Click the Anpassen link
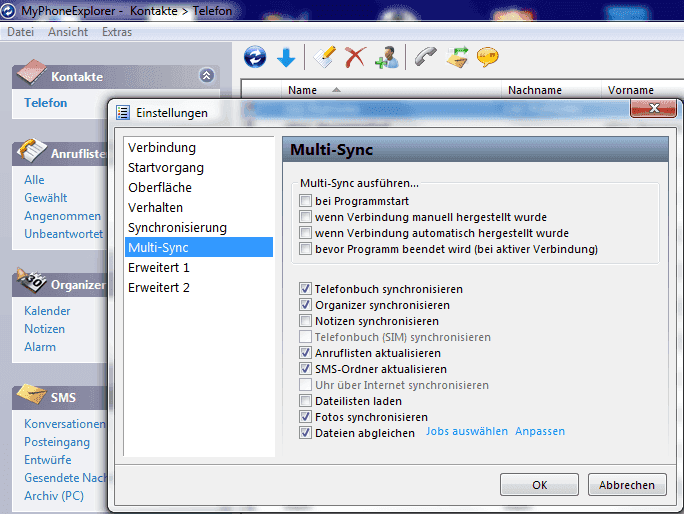Image resolution: width=684 pixels, height=514 pixels. (540, 432)
